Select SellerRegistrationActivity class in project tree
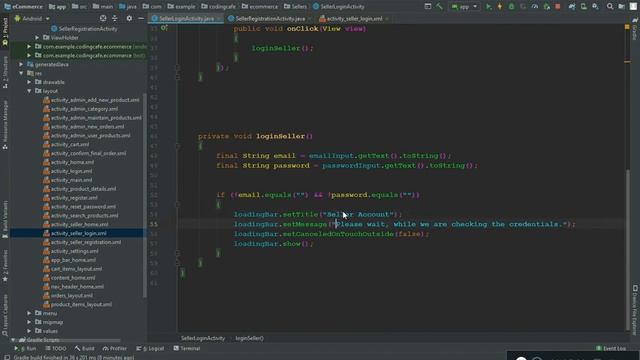 pos(88,29)
